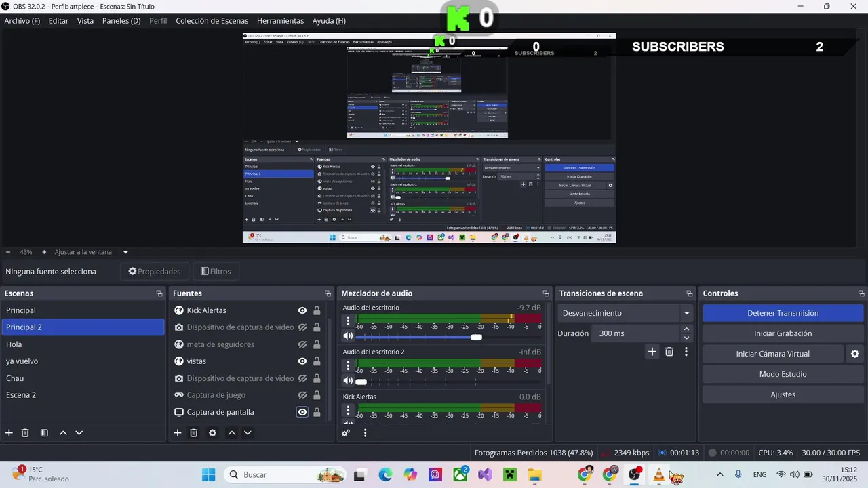Screen dimensions: 868x488
Task: Undock the Escenas panel
Action: [x=159, y=293]
